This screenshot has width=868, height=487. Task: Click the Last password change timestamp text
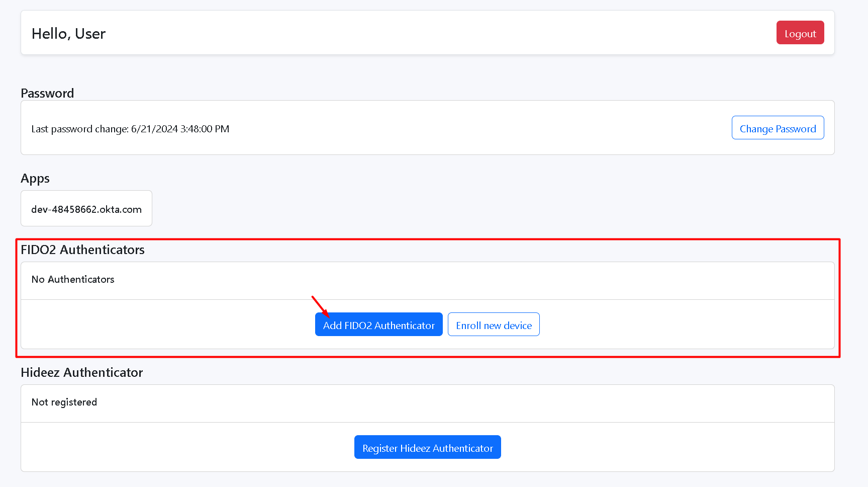(x=130, y=129)
